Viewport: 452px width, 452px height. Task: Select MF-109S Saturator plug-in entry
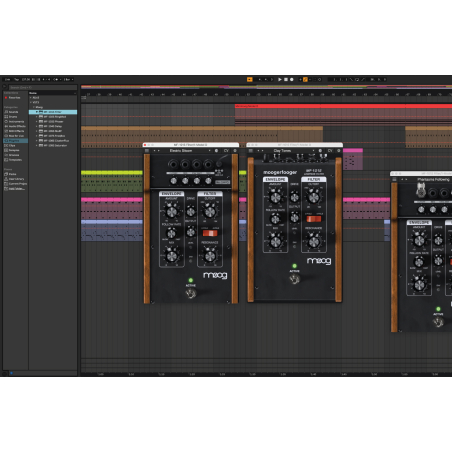tap(53, 146)
